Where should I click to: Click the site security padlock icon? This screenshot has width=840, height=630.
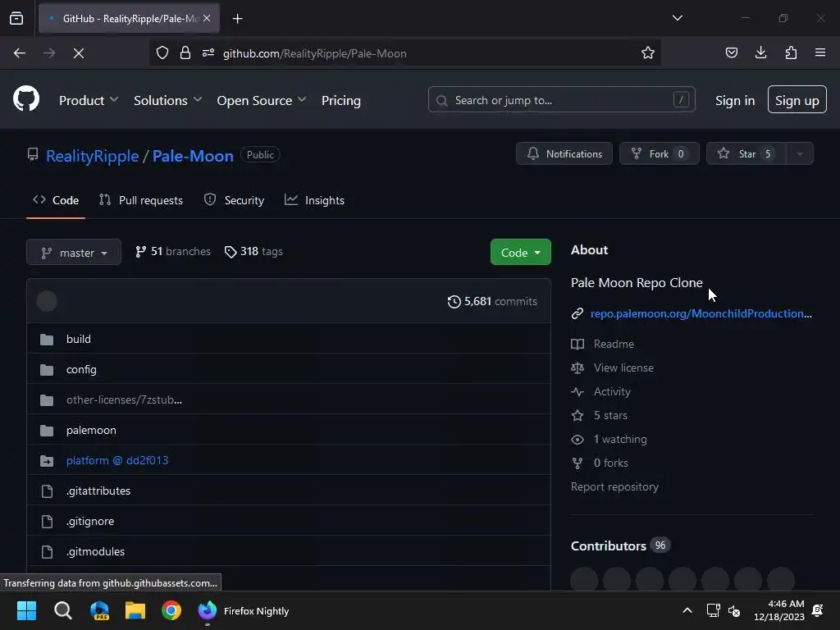(x=185, y=52)
